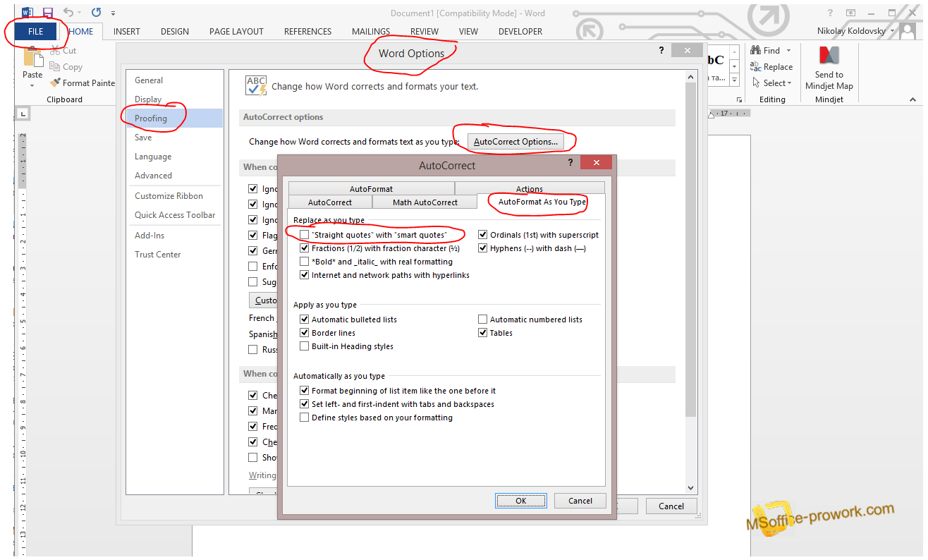Click the Cut scissors icon
928x560 pixels.
pos(56,51)
